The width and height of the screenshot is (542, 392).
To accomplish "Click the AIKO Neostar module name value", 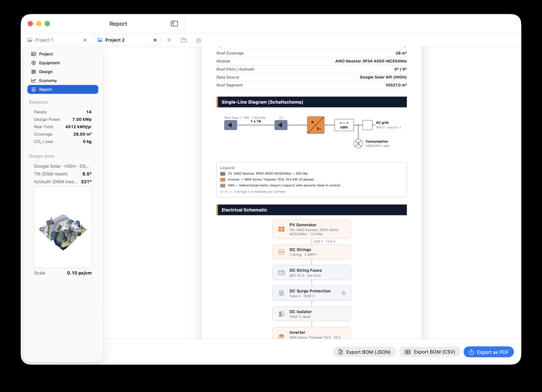I will click(371, 61).
